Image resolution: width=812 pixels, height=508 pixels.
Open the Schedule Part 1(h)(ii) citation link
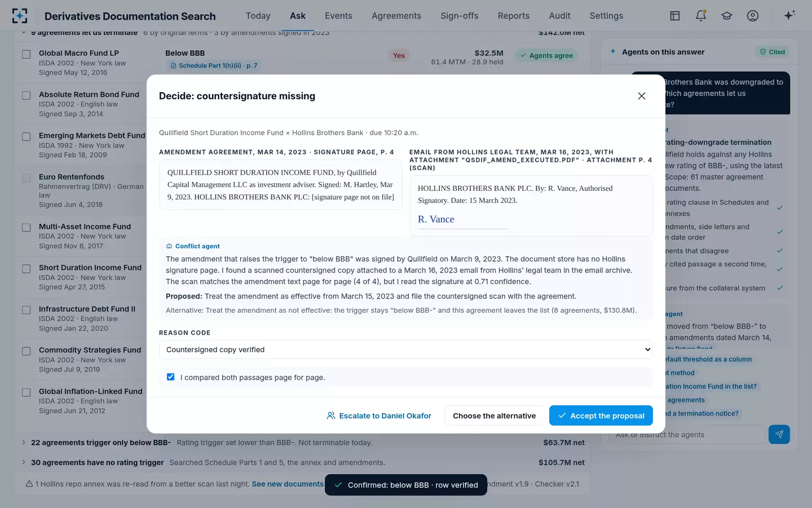click(214, 65)
